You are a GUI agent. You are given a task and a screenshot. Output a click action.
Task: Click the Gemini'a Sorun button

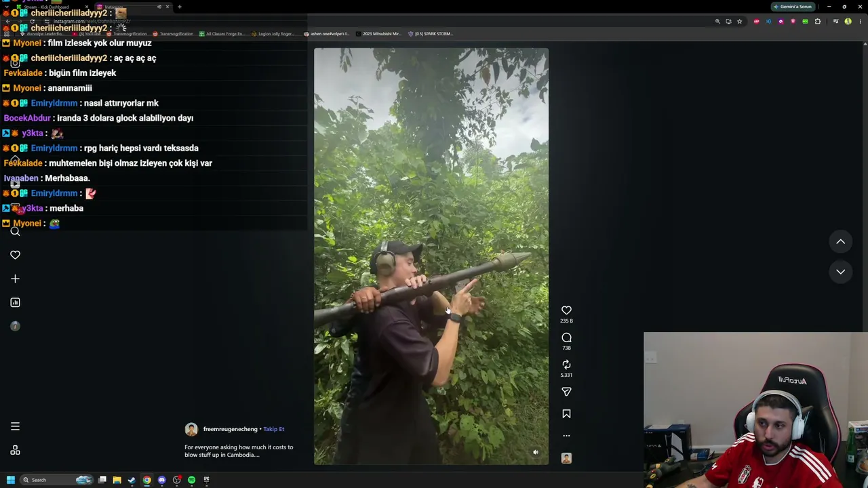(793, 7)
